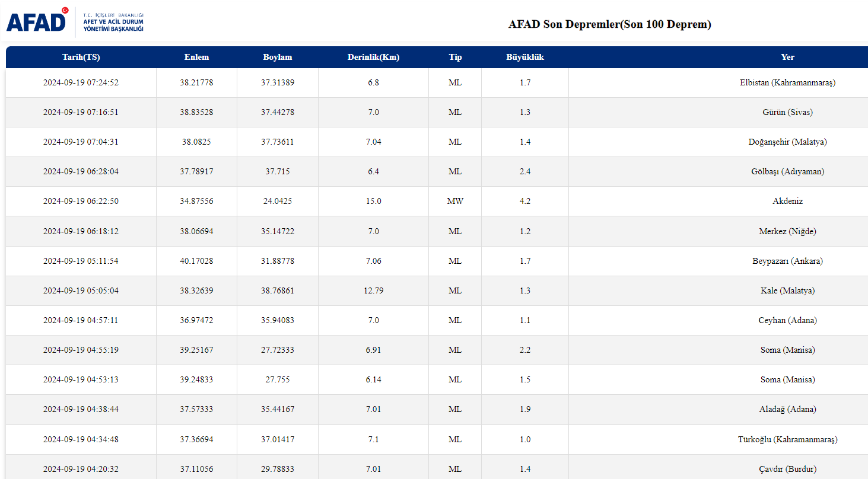
Task: Click depth value 7.04
Action: [x=373, y=142]
